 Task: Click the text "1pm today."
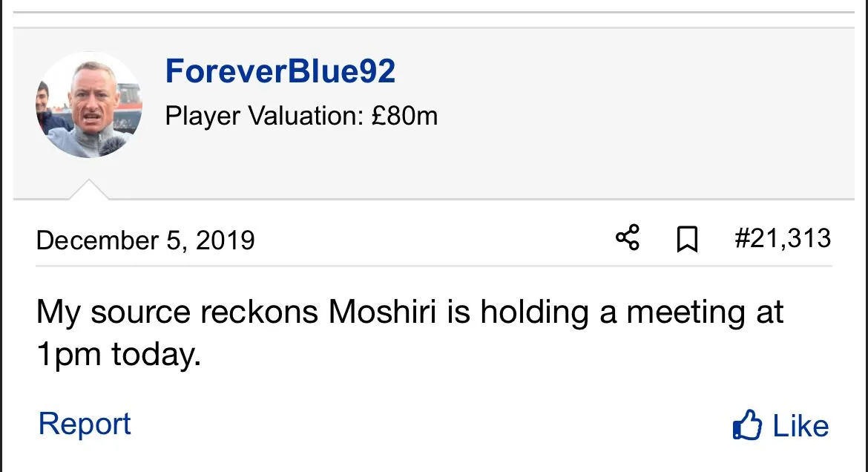(x=119, y=355)
